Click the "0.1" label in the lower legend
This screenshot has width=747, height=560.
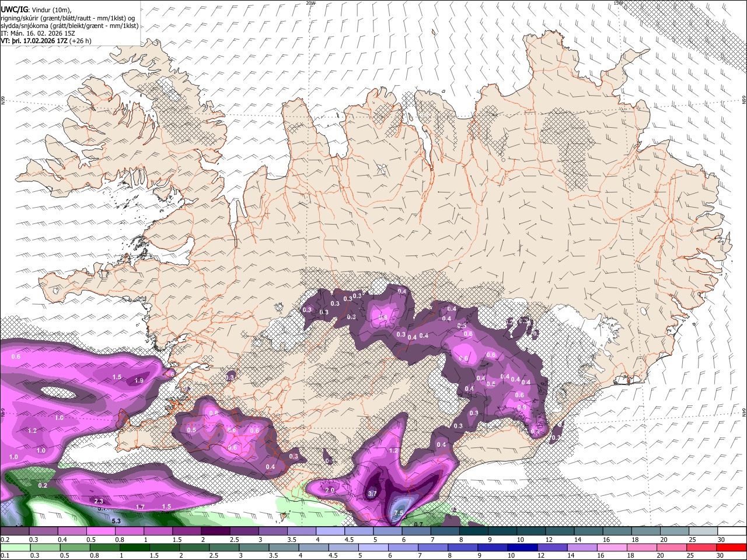[x=5, y=555]
